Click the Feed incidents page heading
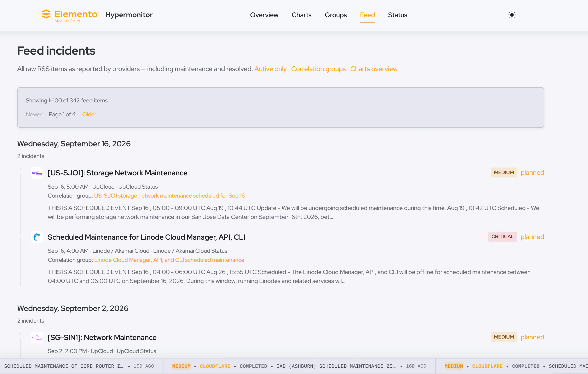Screen dimensions: 588x374 56,51
